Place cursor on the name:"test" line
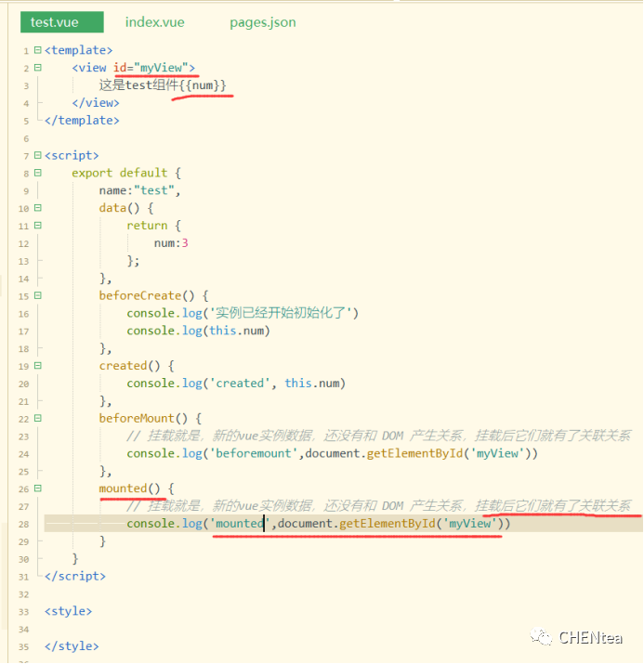Image resolution: width=644 pixels, height=664 pixels. 139,190
